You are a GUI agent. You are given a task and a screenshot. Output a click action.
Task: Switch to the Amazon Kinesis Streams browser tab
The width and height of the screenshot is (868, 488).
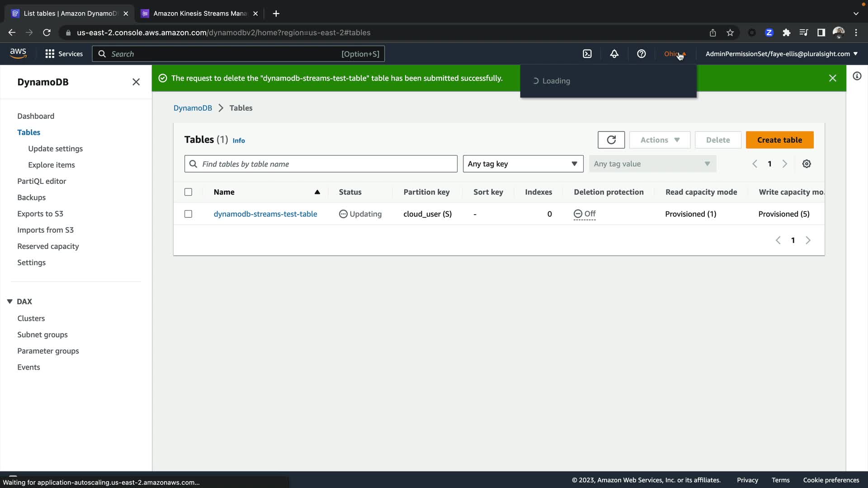199,14
